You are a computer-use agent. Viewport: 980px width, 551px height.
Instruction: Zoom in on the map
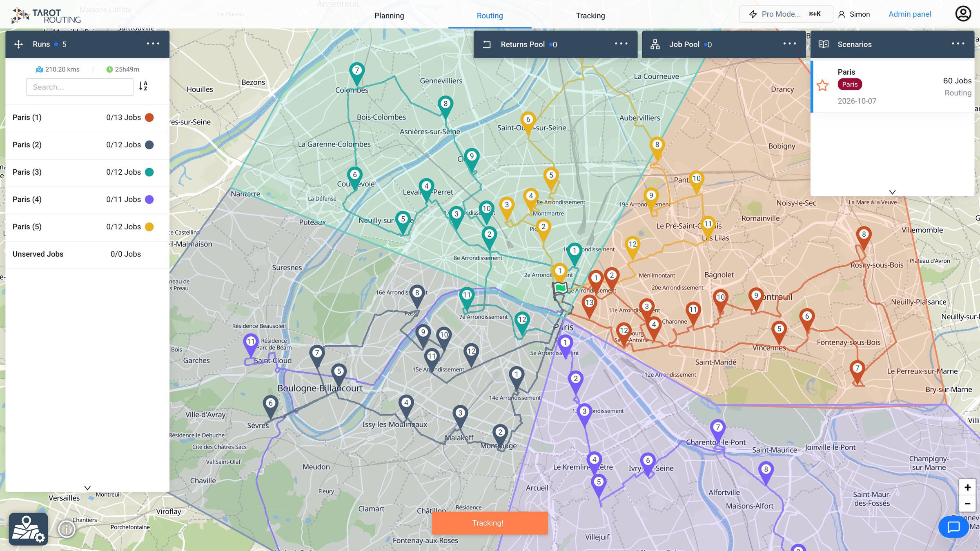[x=967, y=488]
